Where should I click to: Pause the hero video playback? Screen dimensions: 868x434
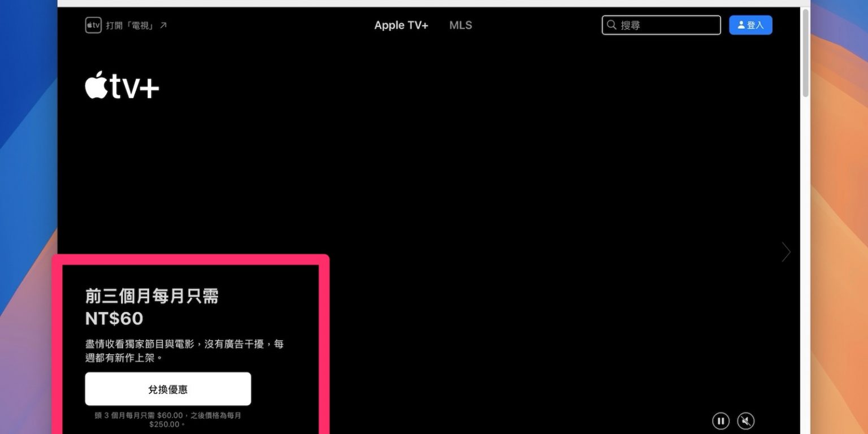coord(721,421)
